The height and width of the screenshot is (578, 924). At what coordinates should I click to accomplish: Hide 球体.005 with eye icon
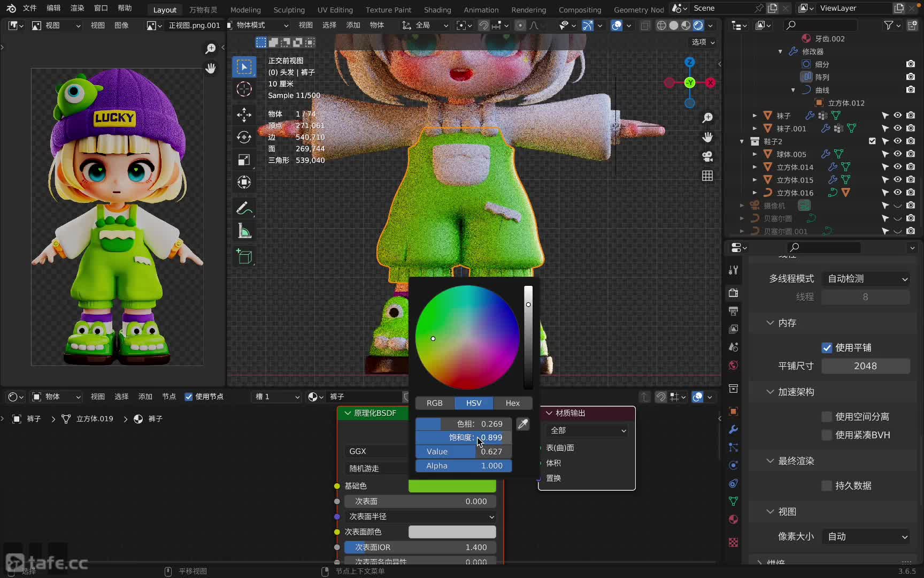point(898,154)
